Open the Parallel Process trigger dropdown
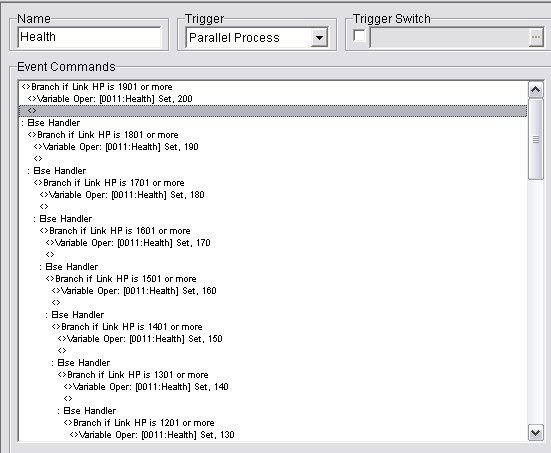 point(319,37)
